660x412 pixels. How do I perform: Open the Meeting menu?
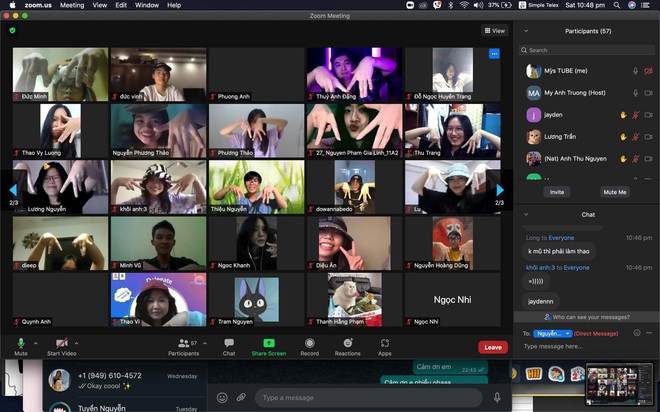click(x=72, y=5)
